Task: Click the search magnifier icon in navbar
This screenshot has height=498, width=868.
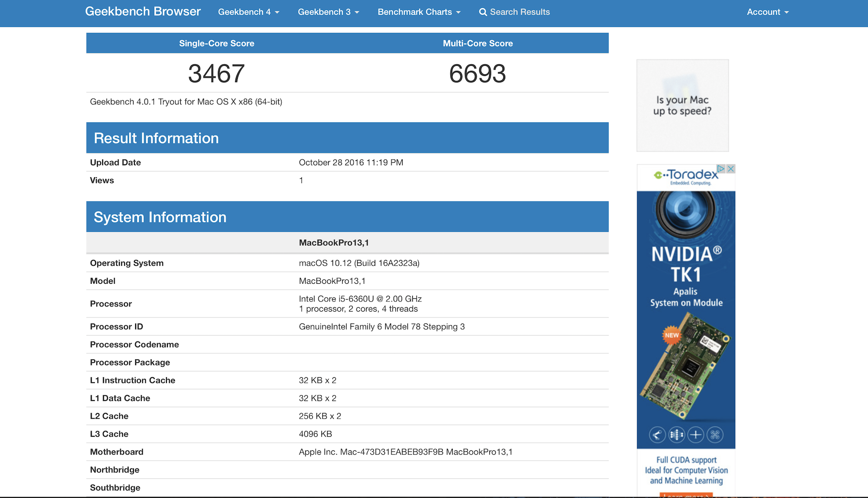Action: [483, 12]
